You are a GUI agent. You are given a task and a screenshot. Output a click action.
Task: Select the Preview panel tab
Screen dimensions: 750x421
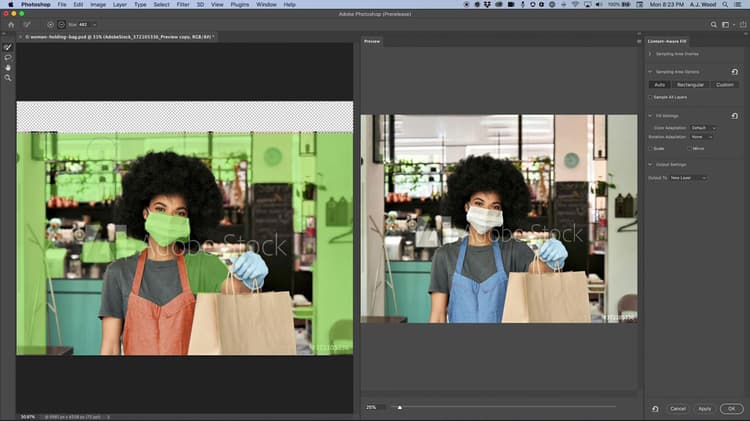click(x=372, y=42)
